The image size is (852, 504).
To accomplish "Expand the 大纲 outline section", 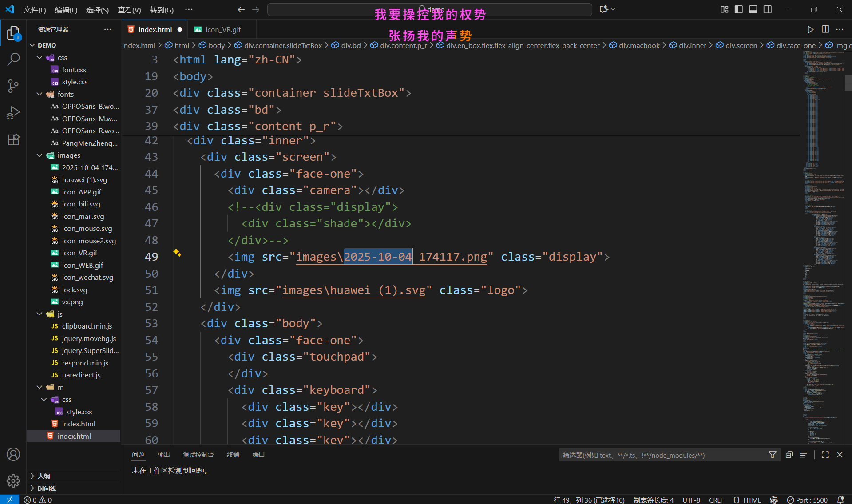I will pyautogui.click(x=44, y=476).
